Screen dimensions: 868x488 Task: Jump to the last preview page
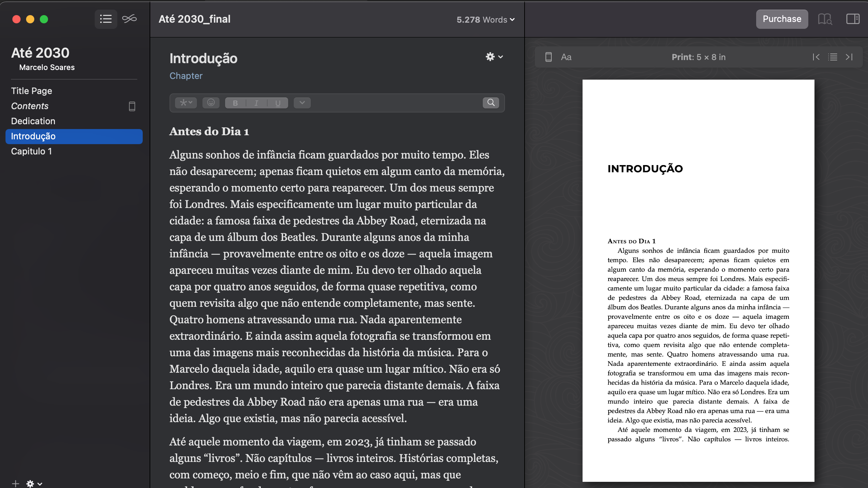coord(849,57)
